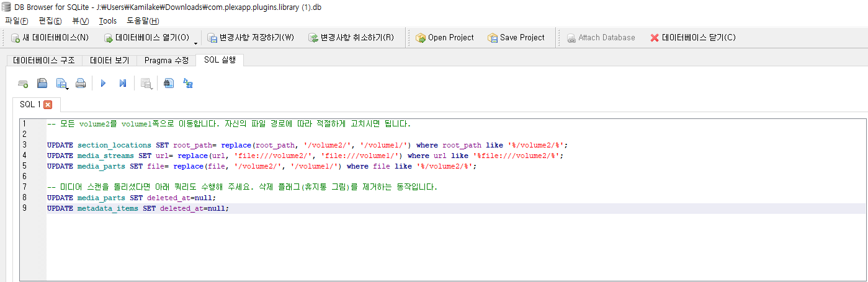The image size is (868, 282).
Task: Click the UPDATE media_streams statement line
Action: click(x=305, y=156)
